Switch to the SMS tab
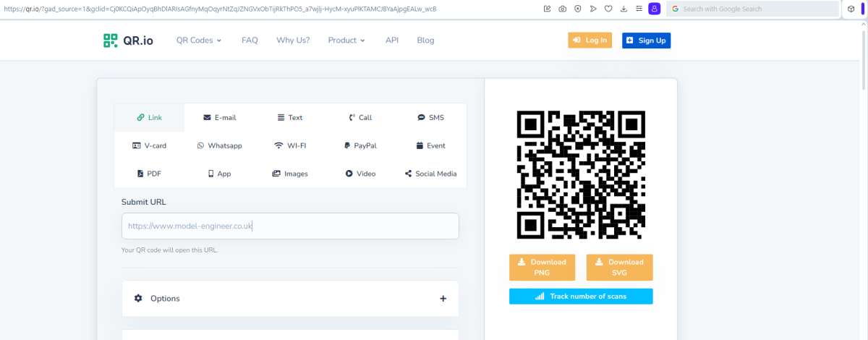This screenshot has height=340, width=868. (x=431, y=117)
